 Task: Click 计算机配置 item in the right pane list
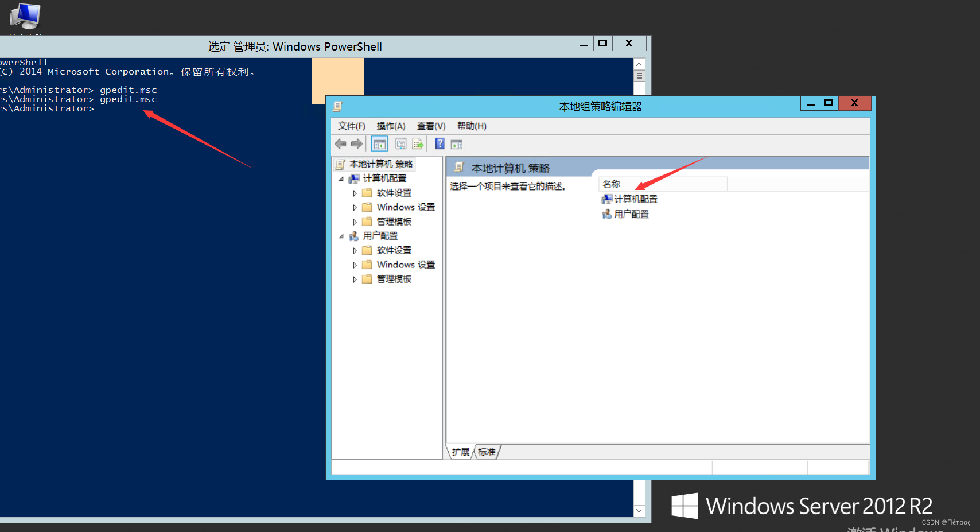pos(629,199)
